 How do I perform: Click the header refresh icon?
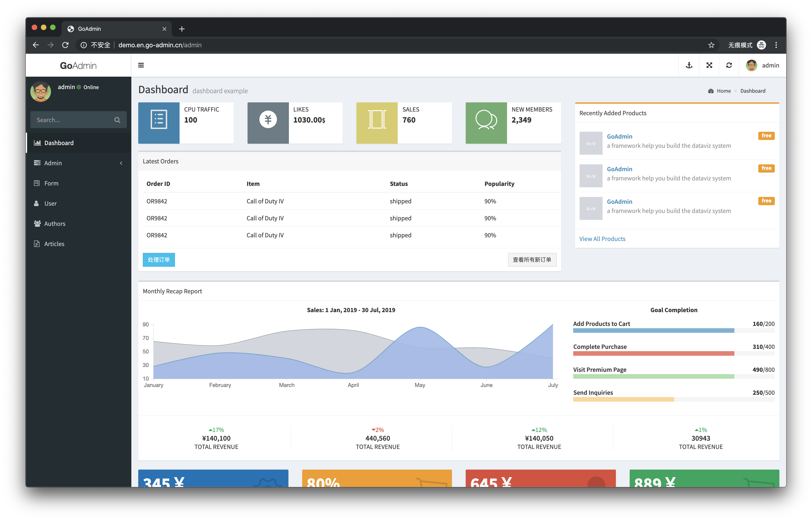tap(729, 65)
